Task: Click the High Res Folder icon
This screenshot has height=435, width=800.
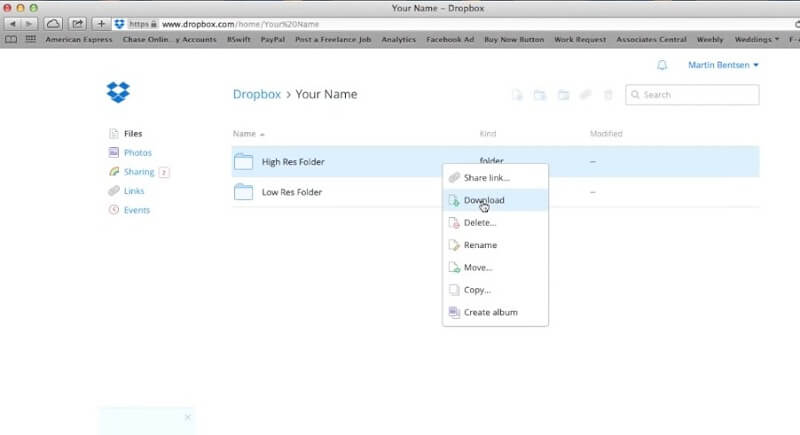Action: point(243,161)
